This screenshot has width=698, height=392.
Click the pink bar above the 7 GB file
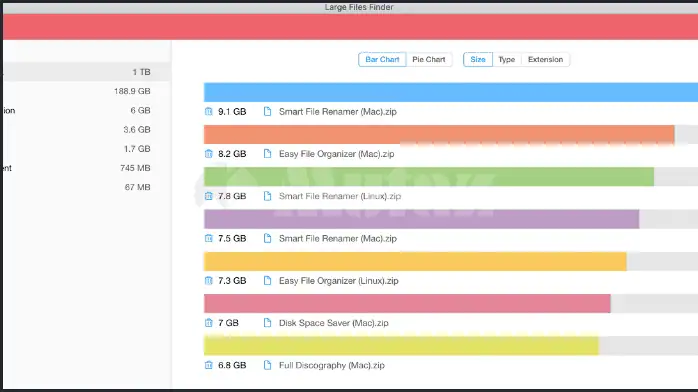coord(407,303)
